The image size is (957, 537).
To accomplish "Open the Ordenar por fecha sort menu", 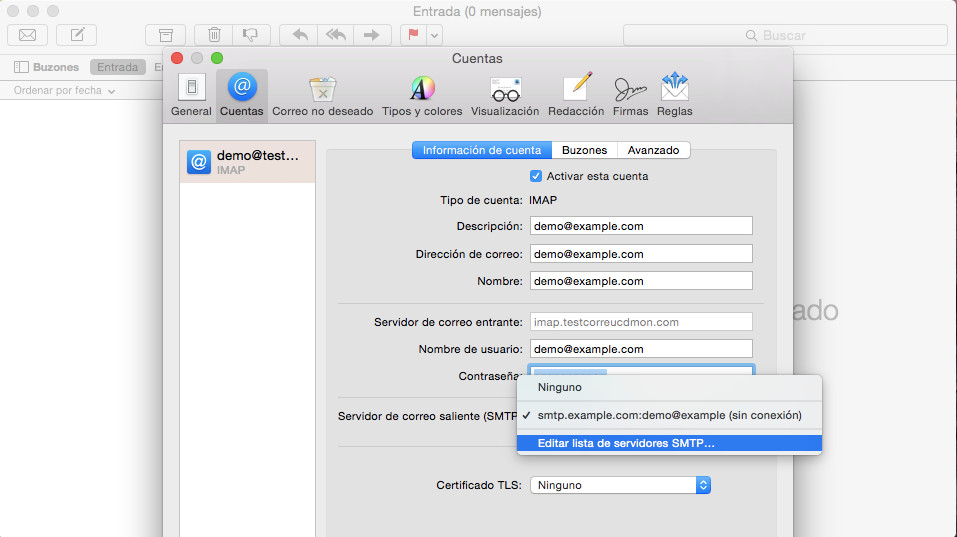I will [x=64, y=90].
